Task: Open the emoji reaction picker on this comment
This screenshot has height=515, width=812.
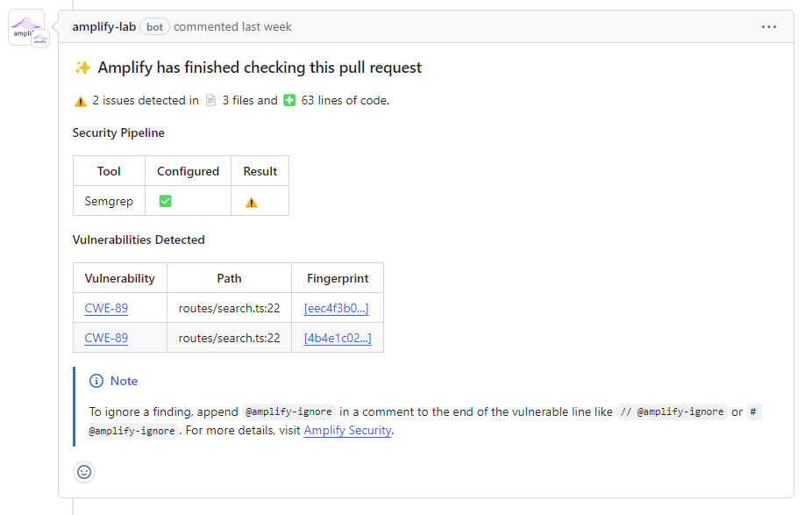Action: (x=84, y=471)
